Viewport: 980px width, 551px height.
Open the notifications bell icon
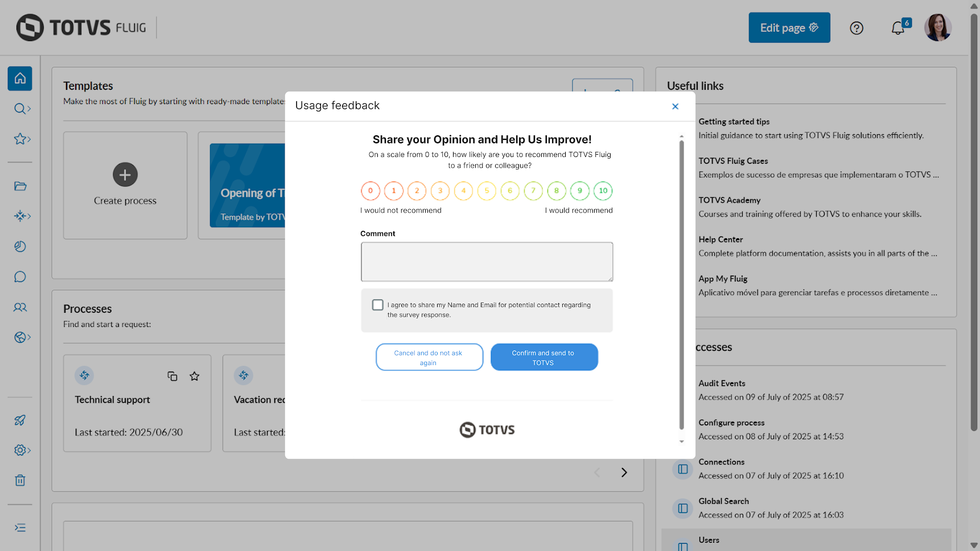(x=898, y=28)
